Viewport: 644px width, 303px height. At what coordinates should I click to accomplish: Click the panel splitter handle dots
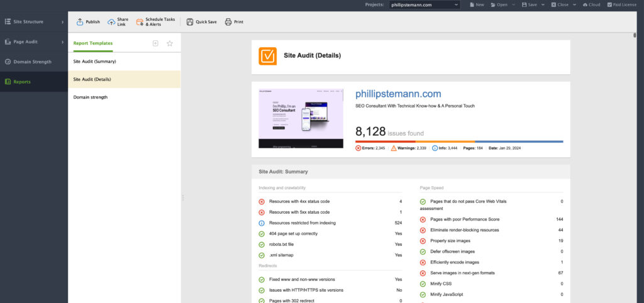point(183,198)
